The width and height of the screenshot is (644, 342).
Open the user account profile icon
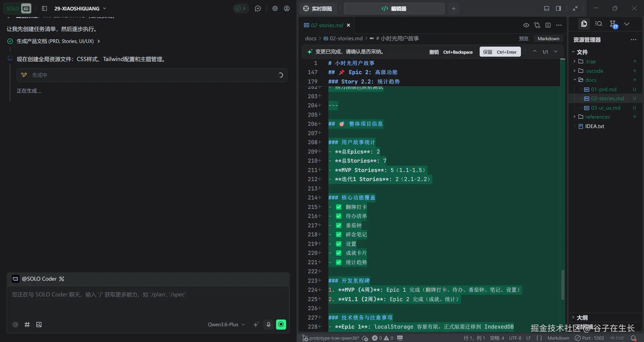click(287, 8)
